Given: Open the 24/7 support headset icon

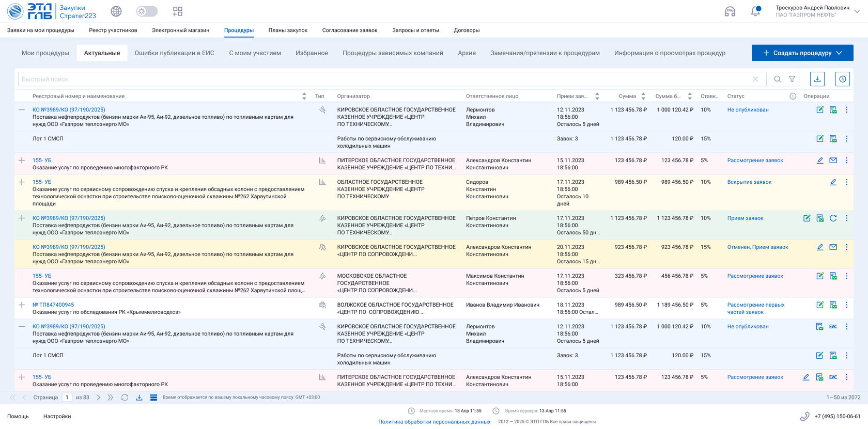Looking at the screenshot, I should pyautogui.click(x=730, y=11).
